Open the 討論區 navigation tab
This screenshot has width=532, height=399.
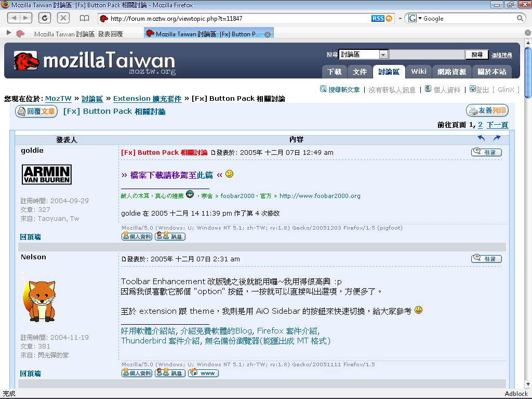point(389,72)
